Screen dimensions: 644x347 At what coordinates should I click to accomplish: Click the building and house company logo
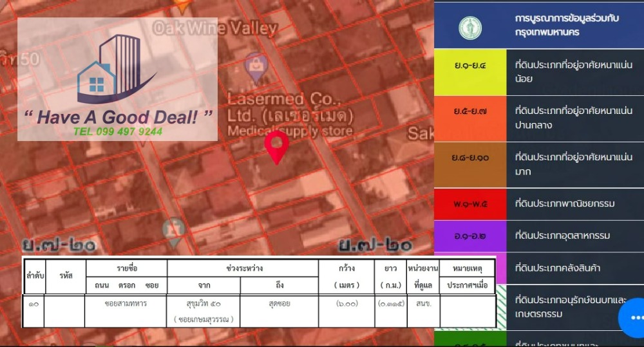[114, 70]
